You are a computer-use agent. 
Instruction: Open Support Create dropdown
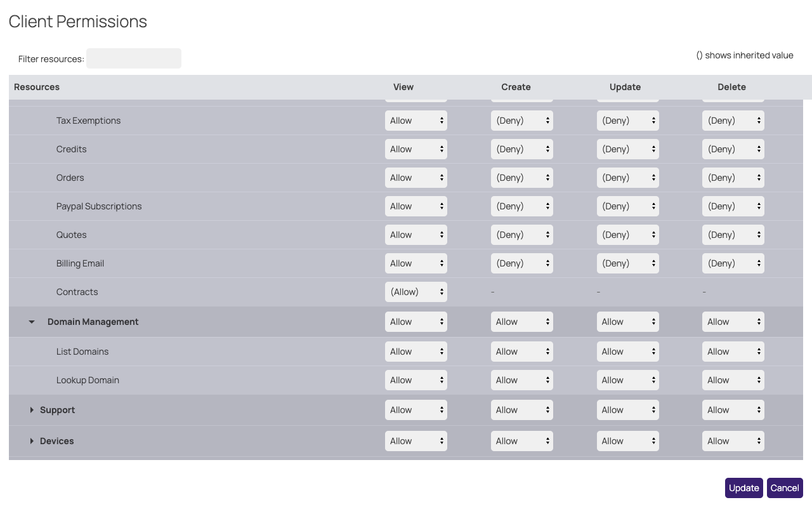[522, 410]
